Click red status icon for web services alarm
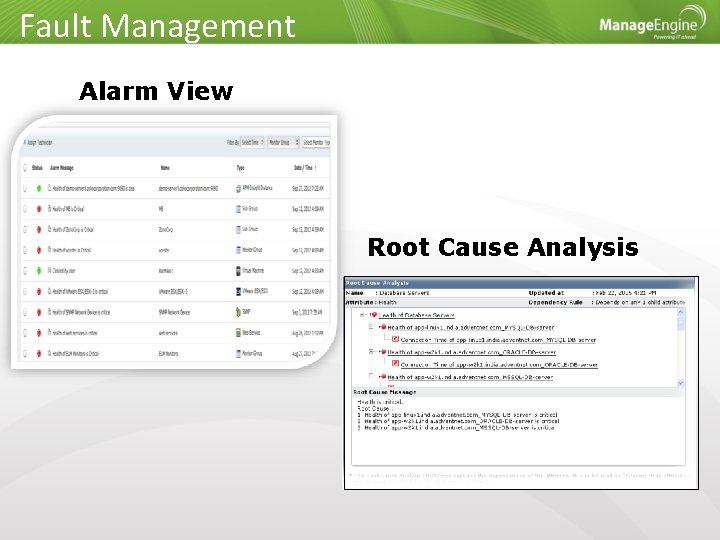The image size is (720, 540). click(39, 332)
